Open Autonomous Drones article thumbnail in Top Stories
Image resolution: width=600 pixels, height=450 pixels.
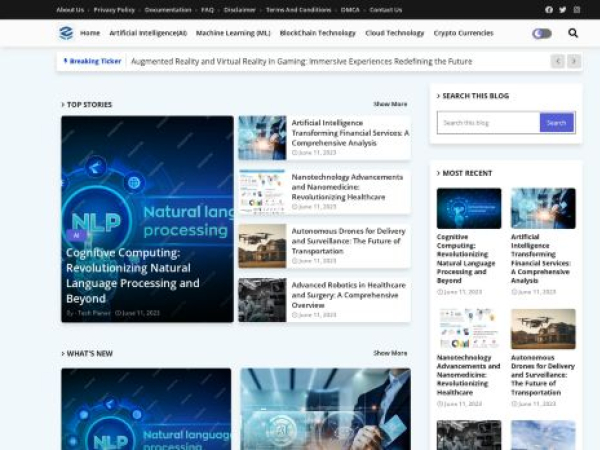pyautogui.click(x=262, y=245)
